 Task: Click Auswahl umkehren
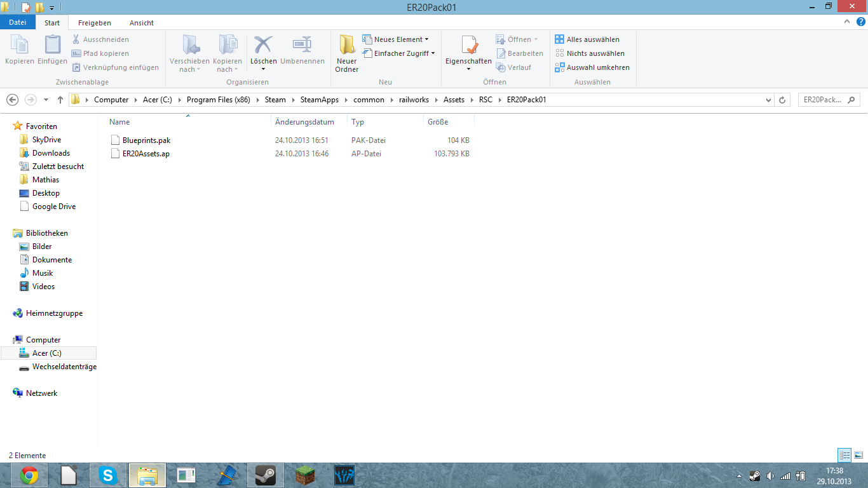pos(592,67)
